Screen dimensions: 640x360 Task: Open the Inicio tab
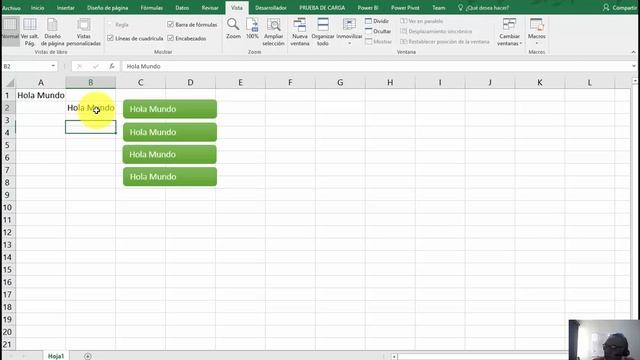tap(38, 8)
